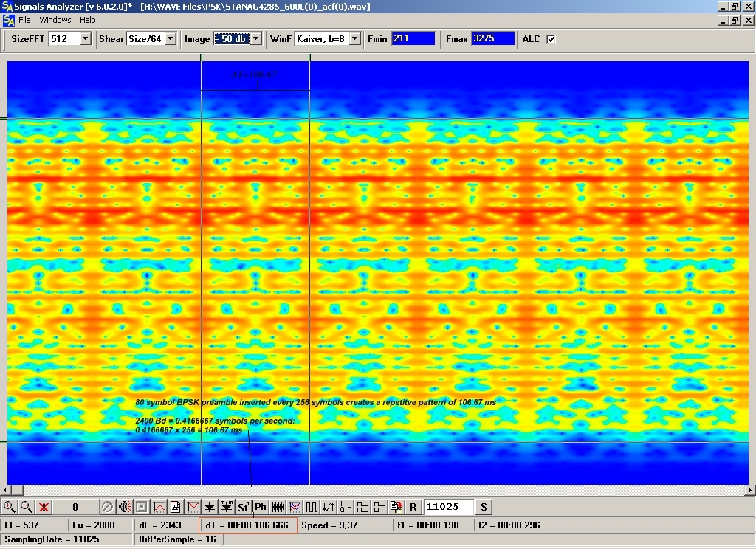
Task: Toggle the ALC checkbox
Action: (551, 39)
